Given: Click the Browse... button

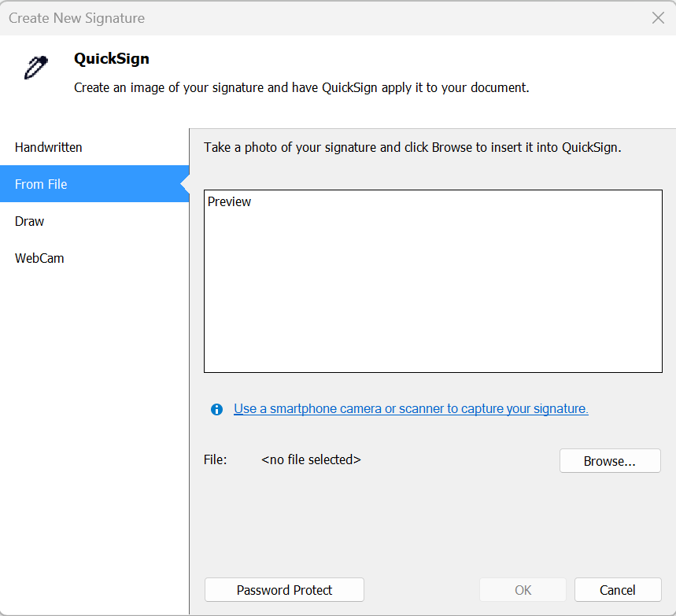Looking at the screenshot, I should [x=610, y=461].
